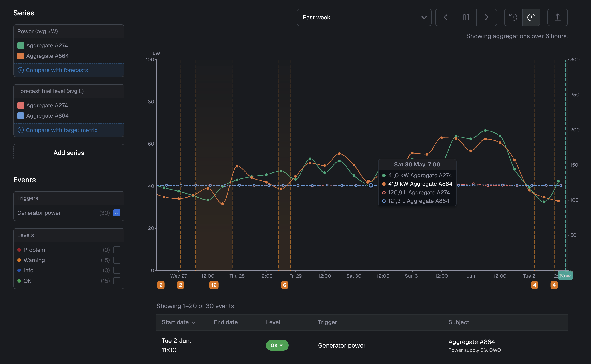Image resolution: width=591 pixels, height=364 pixels.
Task: Click the rightmost event marker labeled 4
Action: coord(554,285)
